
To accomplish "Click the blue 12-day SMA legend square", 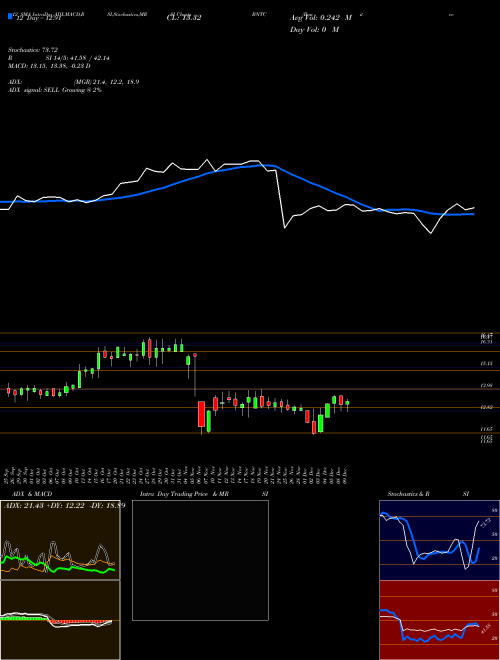I will click(10, 17).
